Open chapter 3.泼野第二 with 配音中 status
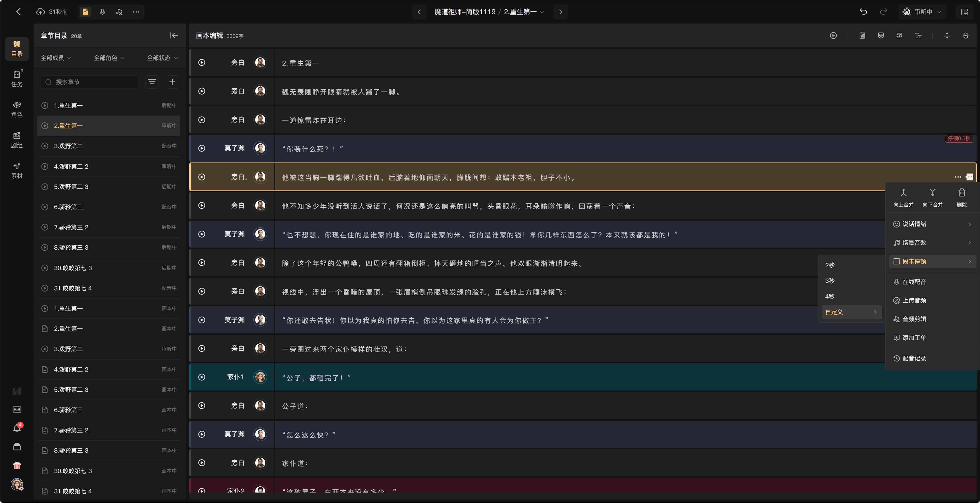The height and width of the screenshot is (503, 980). click(109, 146)
